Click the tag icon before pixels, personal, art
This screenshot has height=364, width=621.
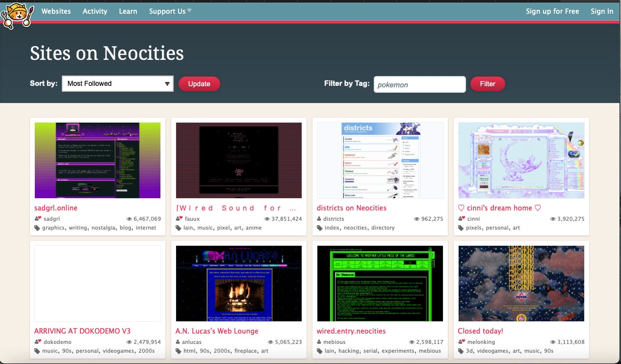pos(461,228)
